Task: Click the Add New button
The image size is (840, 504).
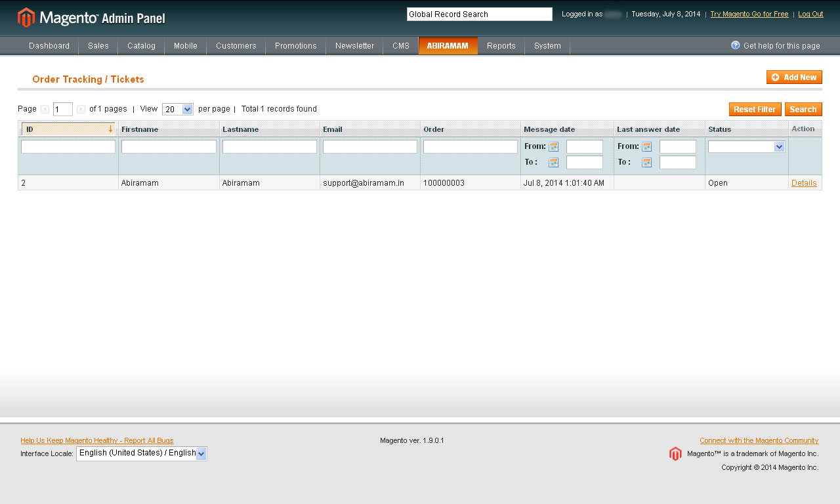Action: point(794,77)
